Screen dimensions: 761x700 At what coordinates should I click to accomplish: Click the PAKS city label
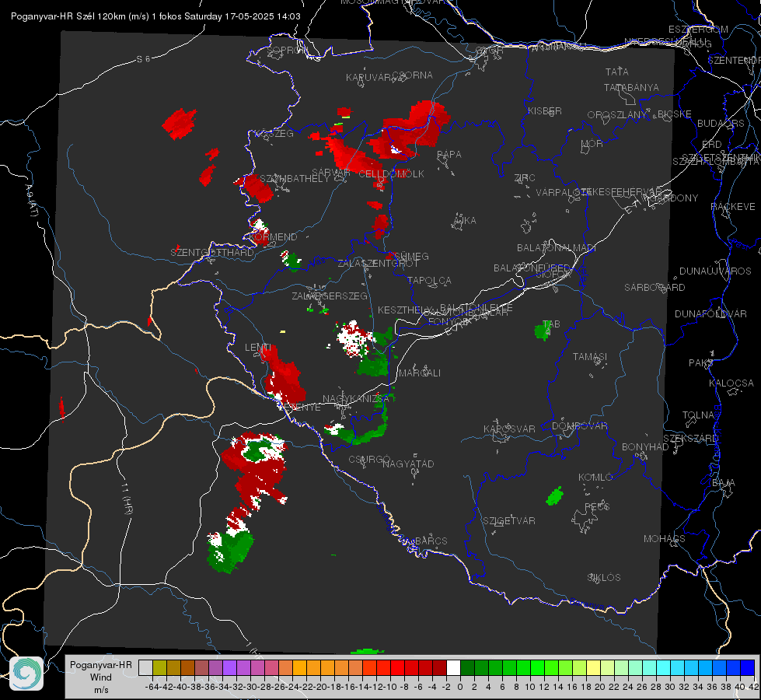[x=701, y=363]
